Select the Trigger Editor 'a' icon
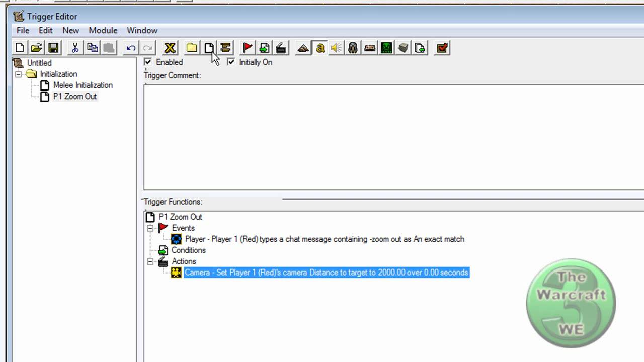The height and width of the screenshot is (362, 644). [319, 48]
